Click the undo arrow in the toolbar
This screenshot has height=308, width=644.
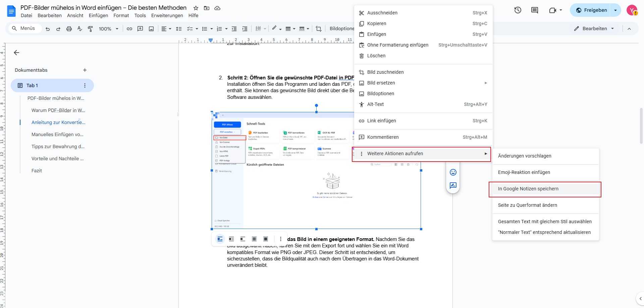48,29
